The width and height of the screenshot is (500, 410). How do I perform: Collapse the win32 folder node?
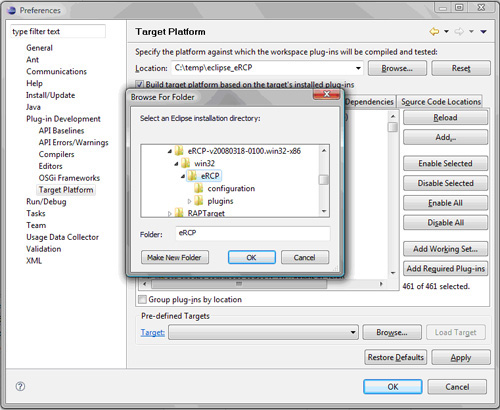pyautogui.click(x=176, y=164)
